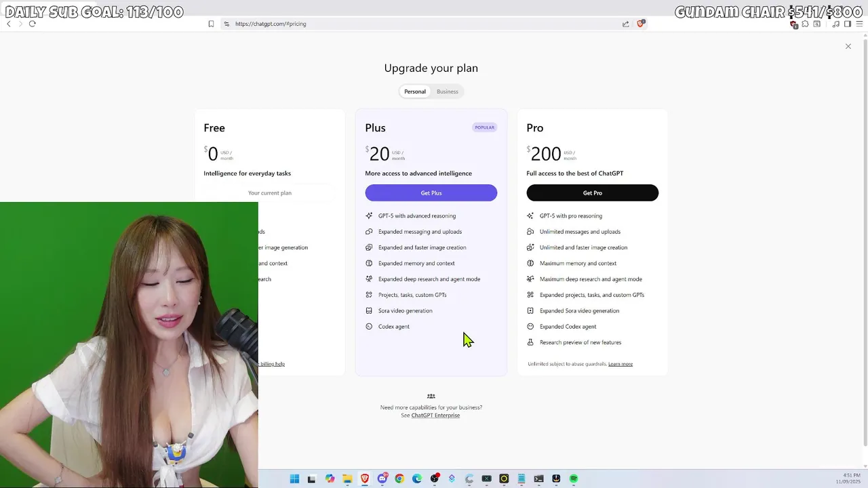Click 'Intelligence for everyday tasks' text

pyautogui.click(x=248, y=174)
